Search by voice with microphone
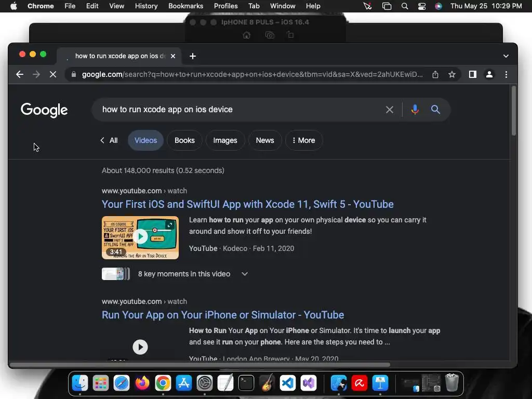 tap(415, 110)
